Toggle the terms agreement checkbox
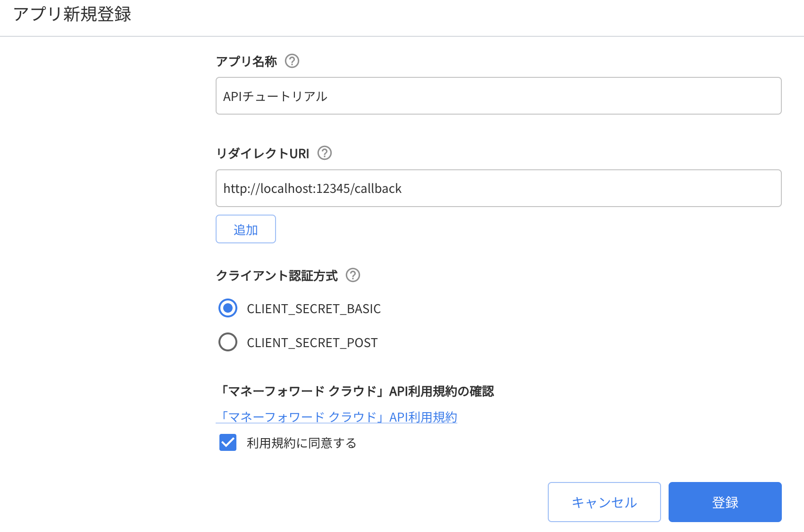Screen dimensions: 804x532 click(x=228, y=443)
